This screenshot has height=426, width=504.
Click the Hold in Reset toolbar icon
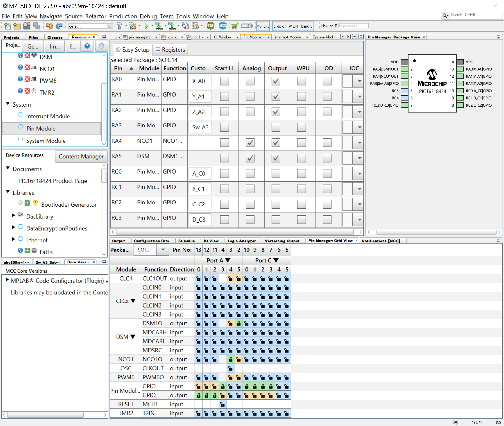[185, 26]
